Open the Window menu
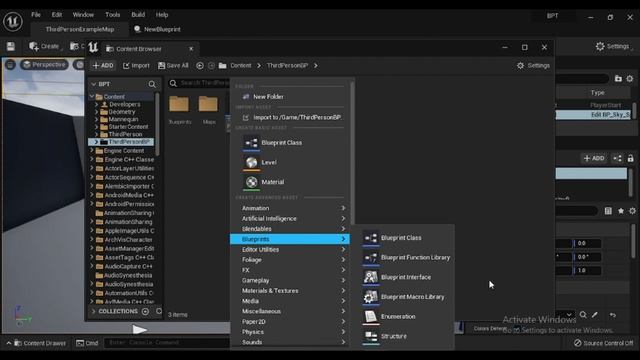 [x=83, y=15]
